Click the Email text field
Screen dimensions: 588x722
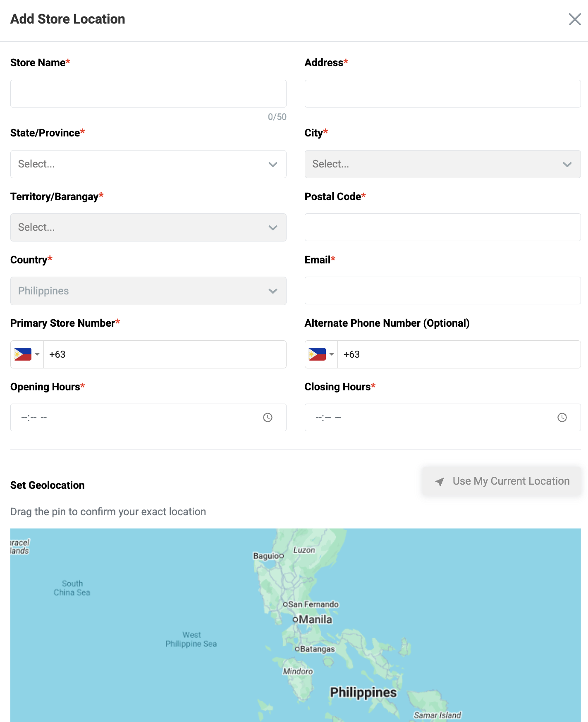442,291
